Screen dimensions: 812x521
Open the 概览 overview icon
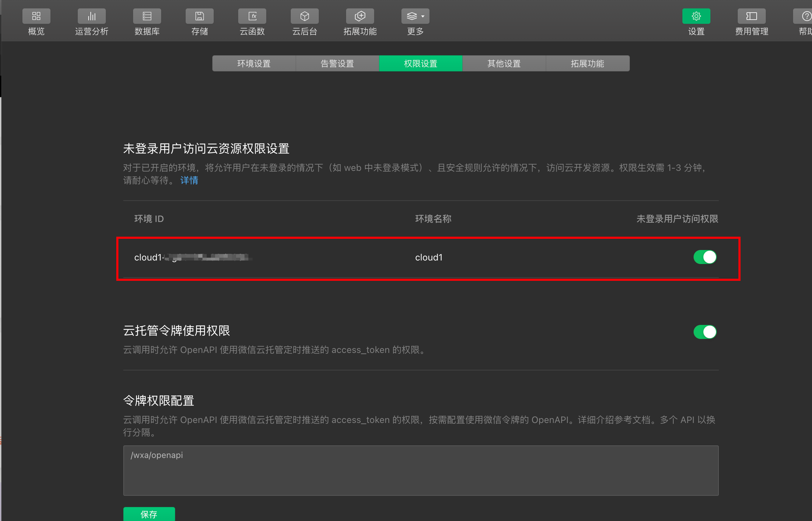[36, 16]
